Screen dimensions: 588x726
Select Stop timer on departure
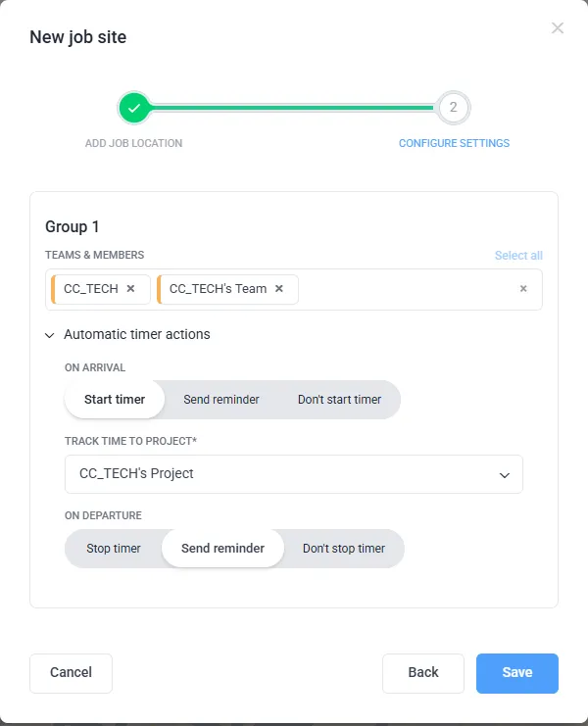click(x=114, y=549)
